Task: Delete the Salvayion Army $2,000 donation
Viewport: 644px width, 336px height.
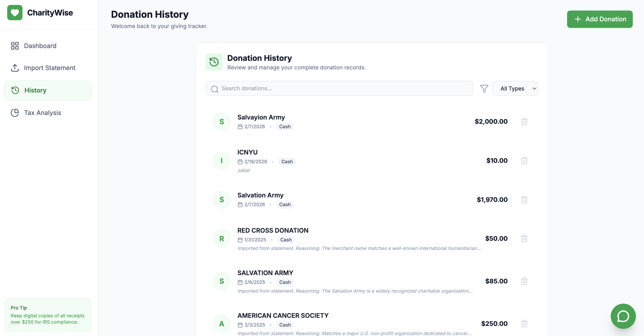Action: tap(524, 122)
